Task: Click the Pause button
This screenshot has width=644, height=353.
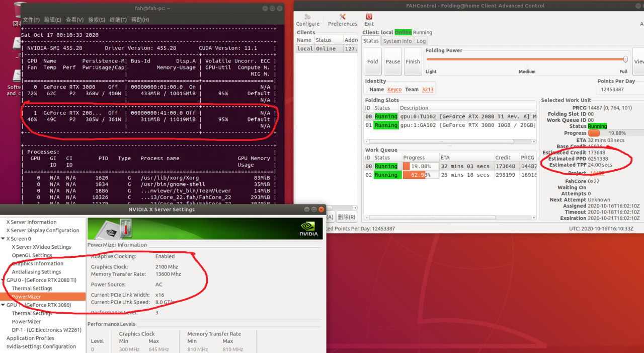Action: (x=393, y=61)
